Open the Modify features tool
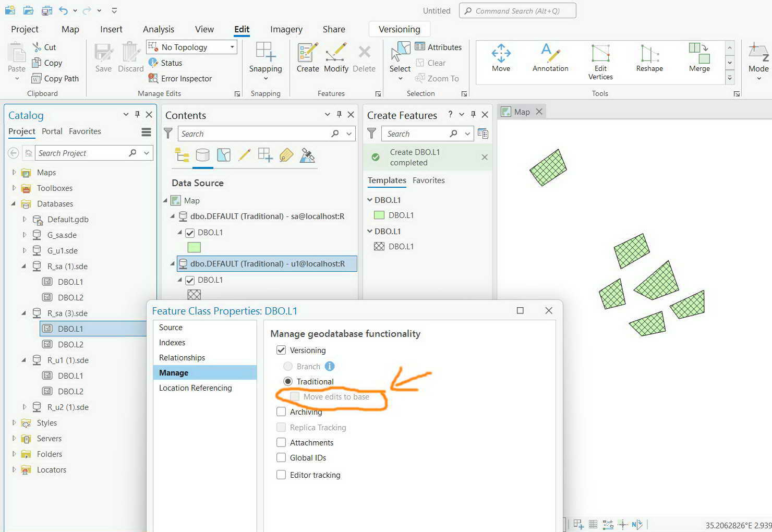Screen dimensions: 772x532 (335, 57)
